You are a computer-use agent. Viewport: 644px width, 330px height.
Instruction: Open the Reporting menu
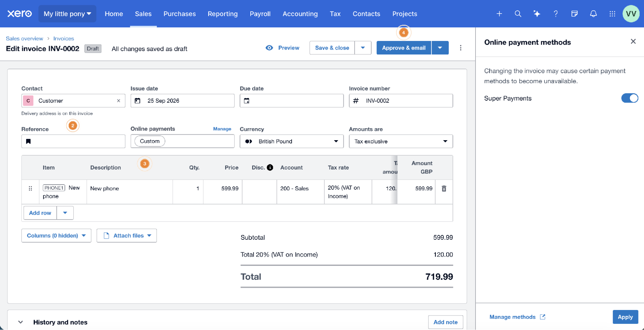tap(223, 14)
